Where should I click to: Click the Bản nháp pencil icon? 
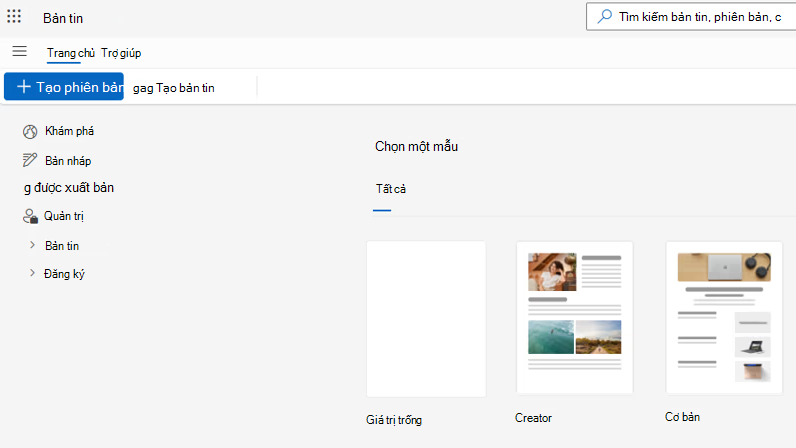29,160
